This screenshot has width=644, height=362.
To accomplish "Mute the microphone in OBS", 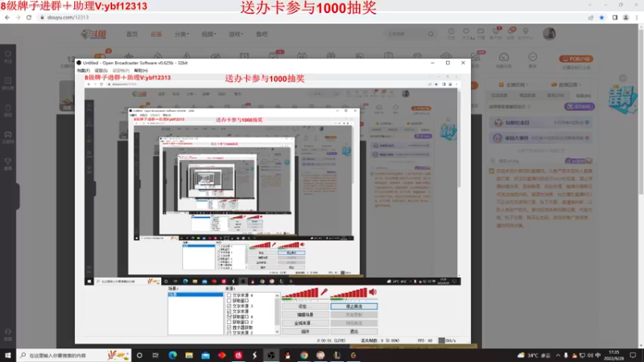I will [x=324, y=292].
